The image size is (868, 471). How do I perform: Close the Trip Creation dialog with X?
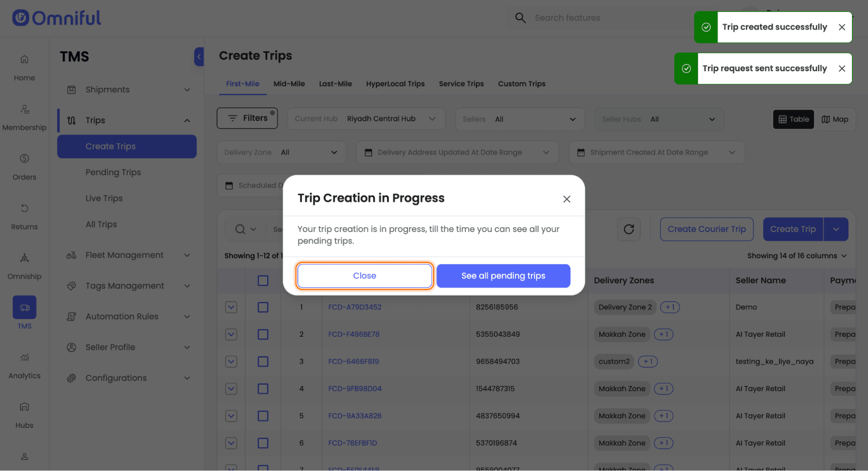pos(566,199)
